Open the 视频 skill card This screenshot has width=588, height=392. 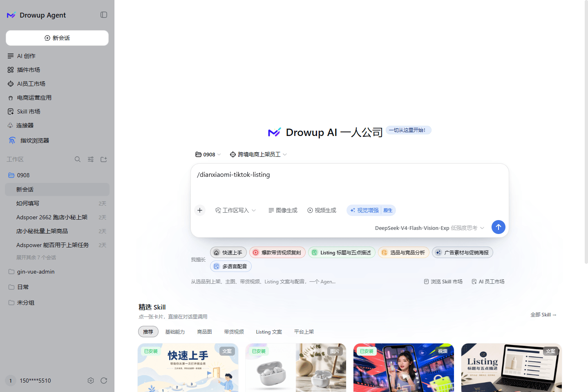pyautogui.click(x=404, y=367)
